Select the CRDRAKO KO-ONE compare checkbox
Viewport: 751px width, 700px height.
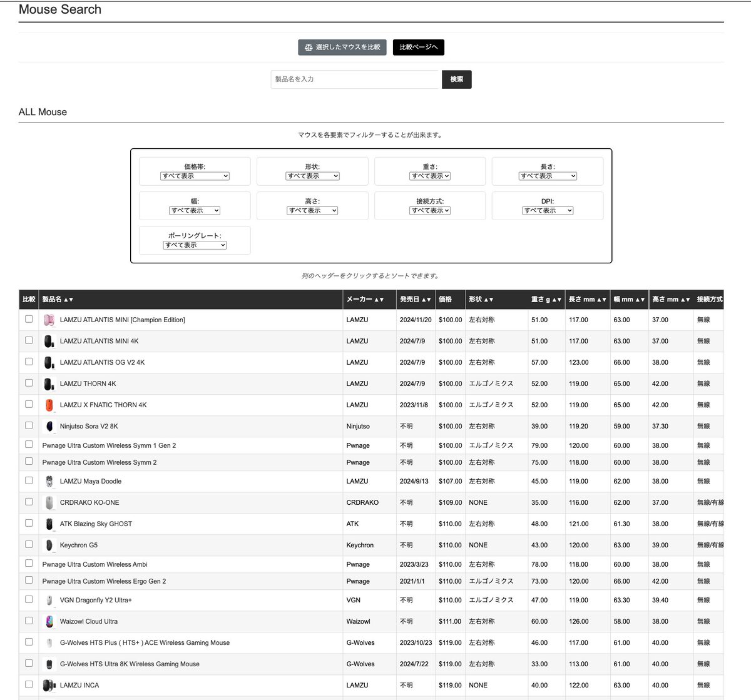[x=29, y=502]
